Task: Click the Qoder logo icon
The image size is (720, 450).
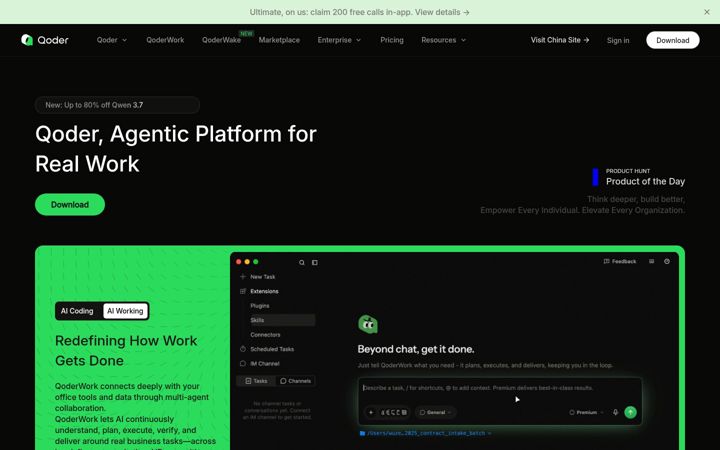Action: [27, 40]
